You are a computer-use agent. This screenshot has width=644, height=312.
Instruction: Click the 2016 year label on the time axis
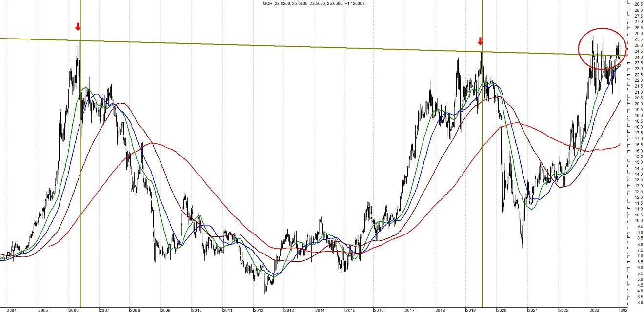378,310
